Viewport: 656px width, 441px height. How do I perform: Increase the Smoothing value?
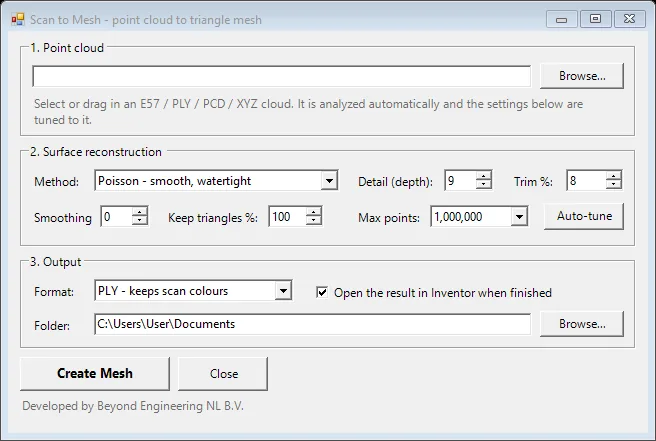pos(140,212)
